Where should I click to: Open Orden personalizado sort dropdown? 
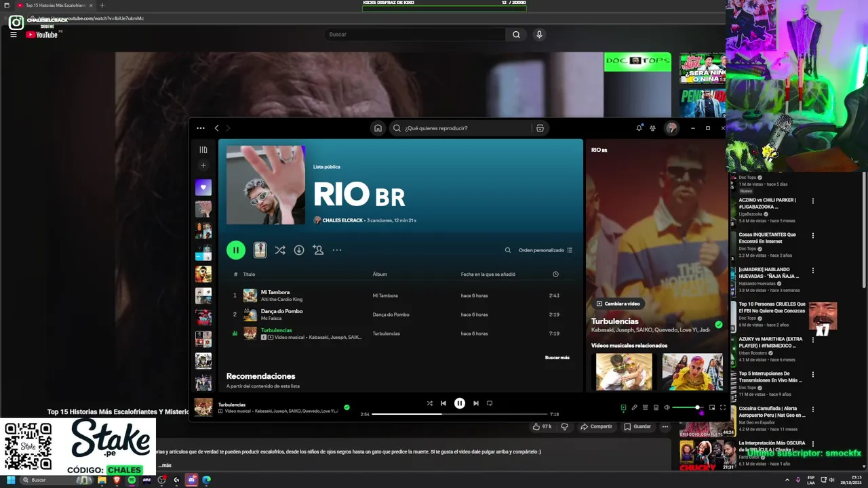(x=546, y=250)
